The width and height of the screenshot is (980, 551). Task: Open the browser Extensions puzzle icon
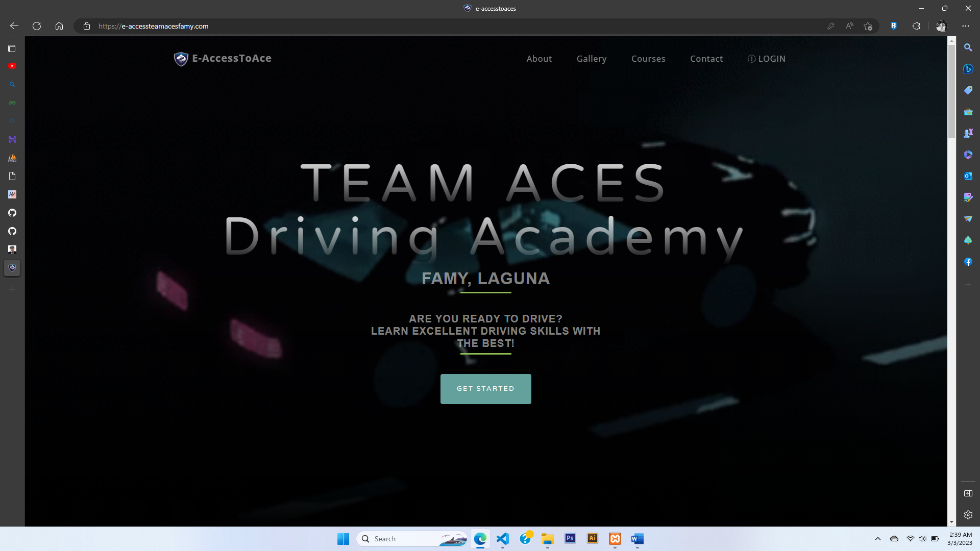916,26
